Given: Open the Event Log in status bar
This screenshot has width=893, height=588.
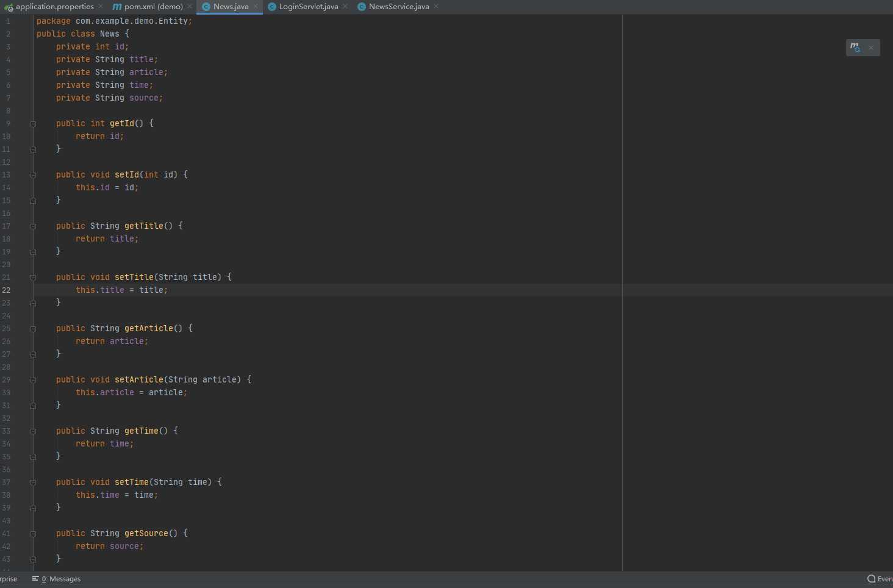Looking at the screenshot, I should click(x=880, y=579).
